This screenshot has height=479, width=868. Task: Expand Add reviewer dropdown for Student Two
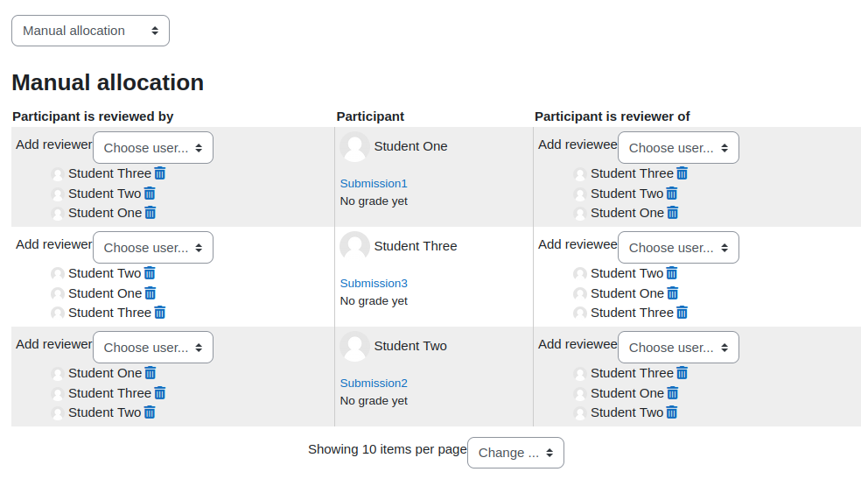(x=153, y=347)
